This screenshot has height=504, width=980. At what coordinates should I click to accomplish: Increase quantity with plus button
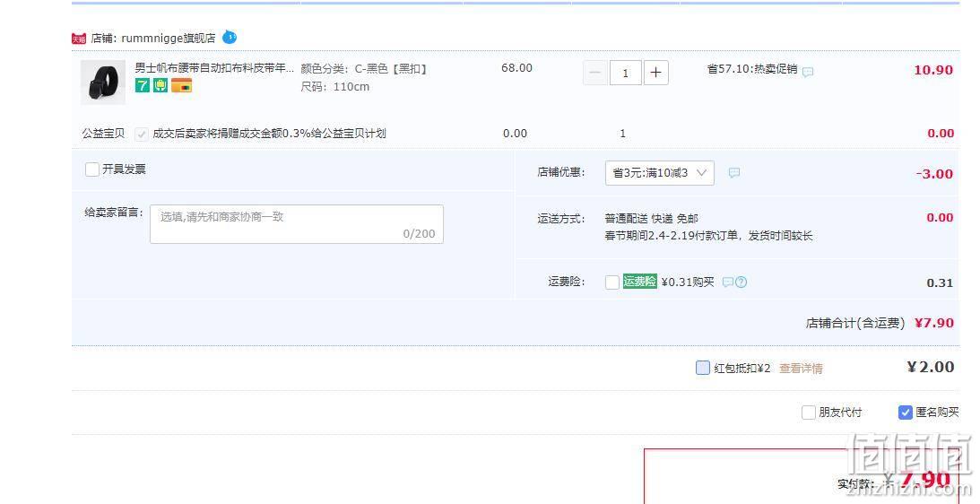coord(655,74)
